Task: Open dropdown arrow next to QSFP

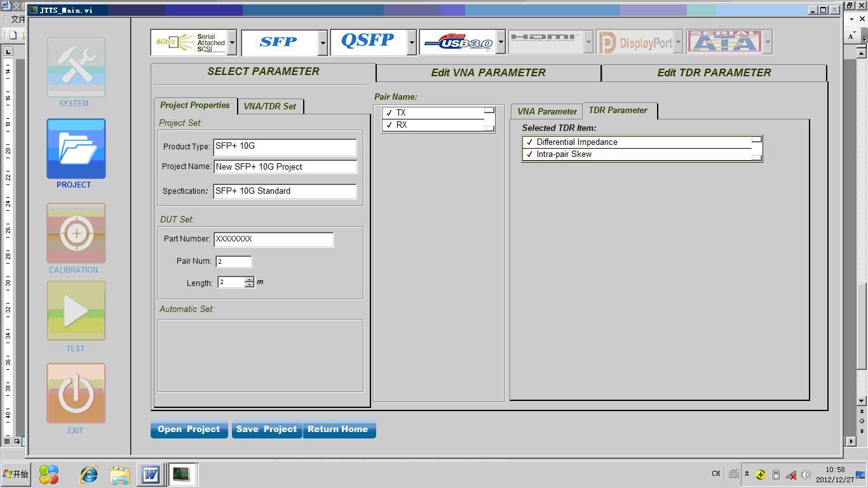Action: (412, 43)
